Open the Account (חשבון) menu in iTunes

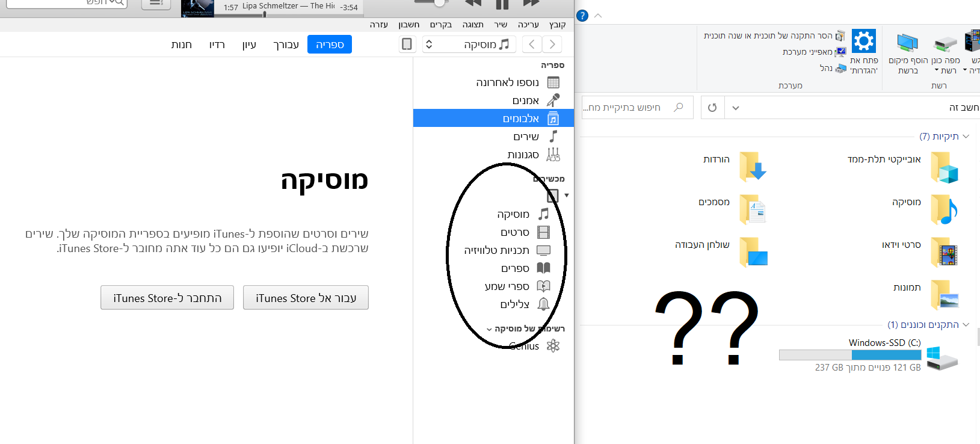click(409, 25)
